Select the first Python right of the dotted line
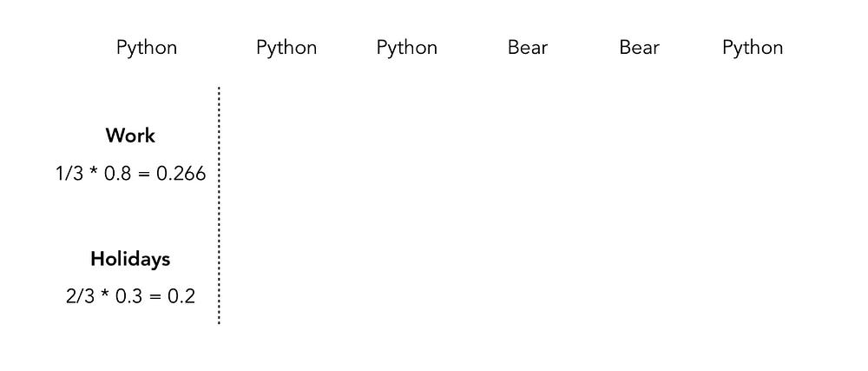The height and width of the screenshot is (371, 868). [x=286, y=48]
